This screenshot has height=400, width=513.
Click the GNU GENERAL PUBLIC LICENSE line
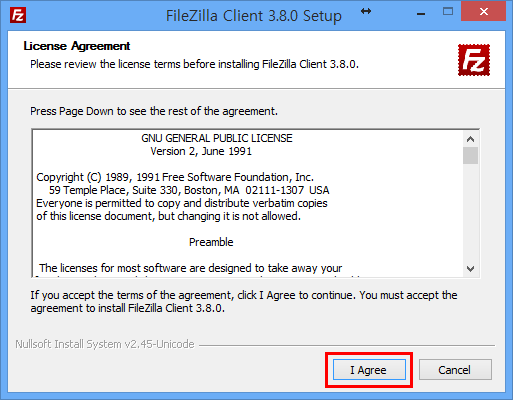(217, 138)
